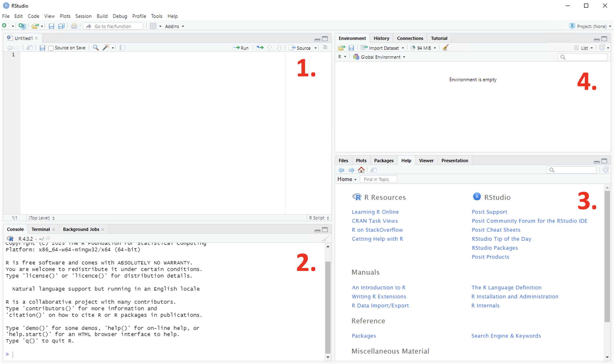Open the Tools menu

[x=156, y=16]
